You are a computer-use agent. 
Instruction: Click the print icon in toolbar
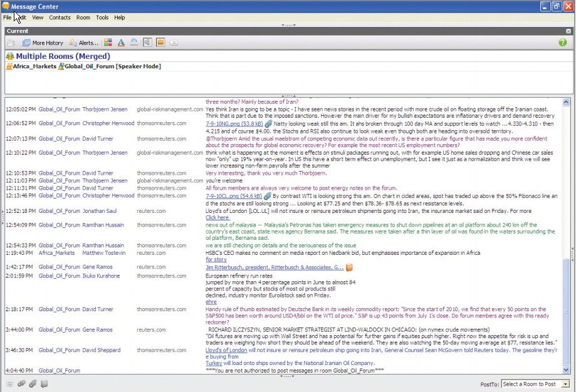coord(134,43)
